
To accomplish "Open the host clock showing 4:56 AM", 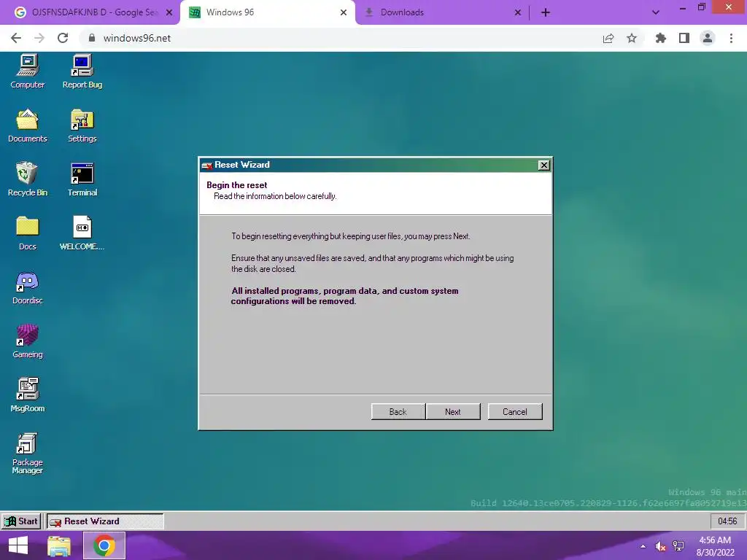I will [715, 546].
